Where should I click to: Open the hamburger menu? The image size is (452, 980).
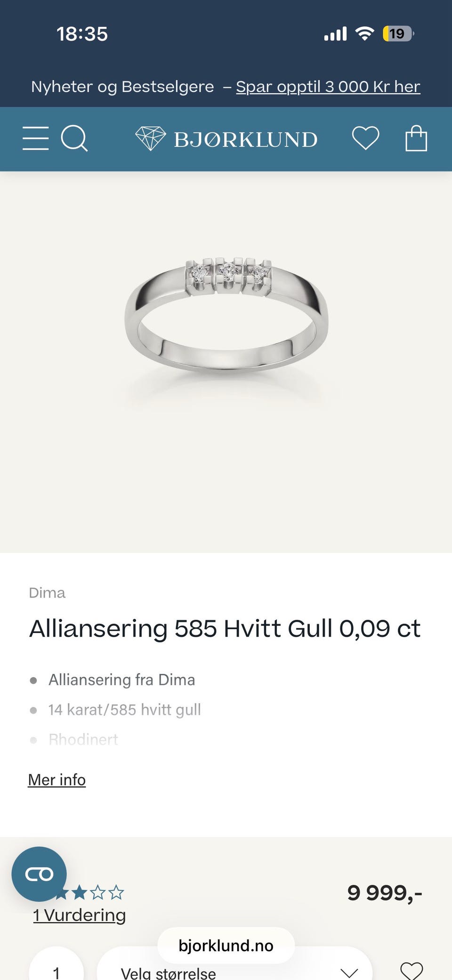point(35,138)
